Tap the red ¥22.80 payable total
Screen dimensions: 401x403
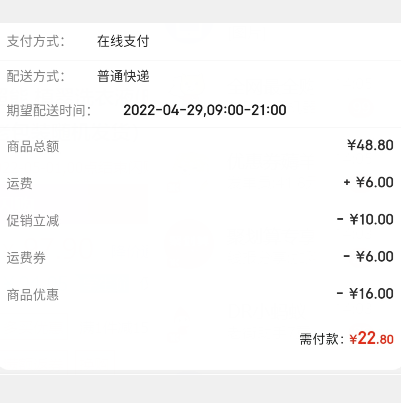(x=371, y=338)
